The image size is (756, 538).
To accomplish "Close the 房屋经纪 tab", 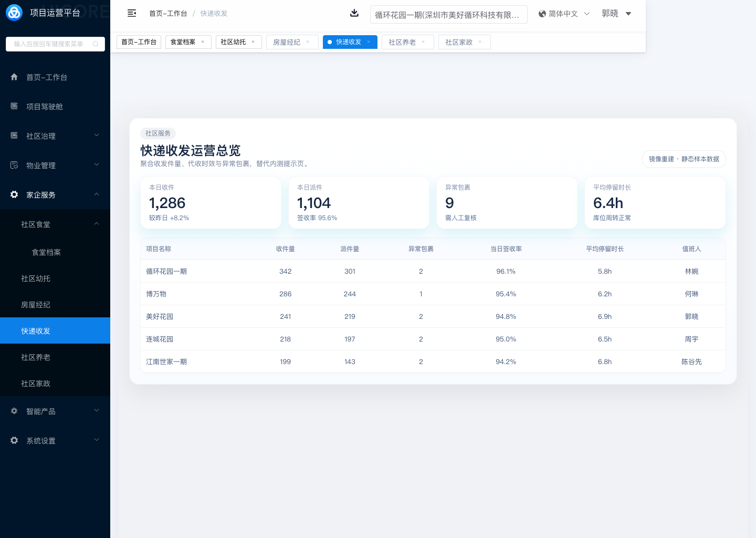I will tap(308, 42).
